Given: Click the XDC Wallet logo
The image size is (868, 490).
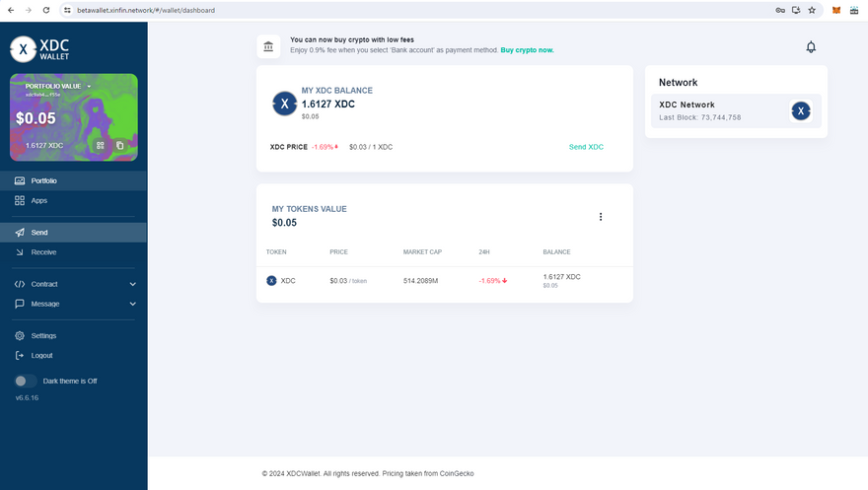Looking at the screenshot, I should (39, 49).
